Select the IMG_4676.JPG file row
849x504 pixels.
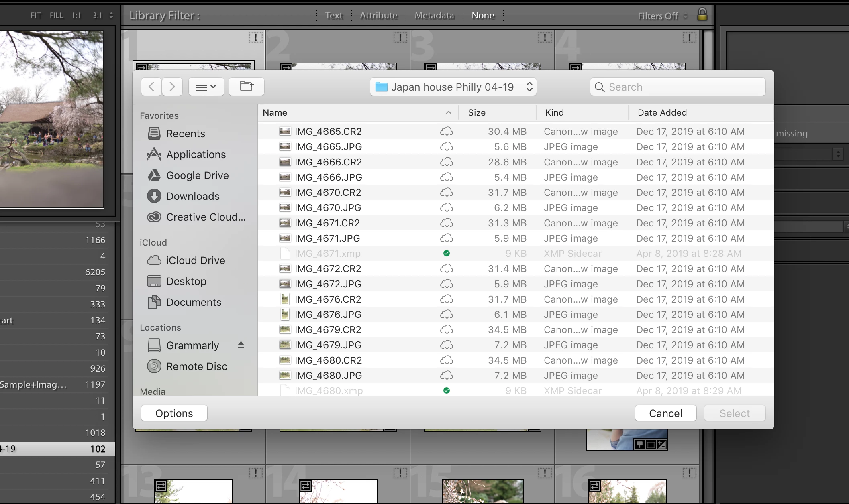(328, 315)
